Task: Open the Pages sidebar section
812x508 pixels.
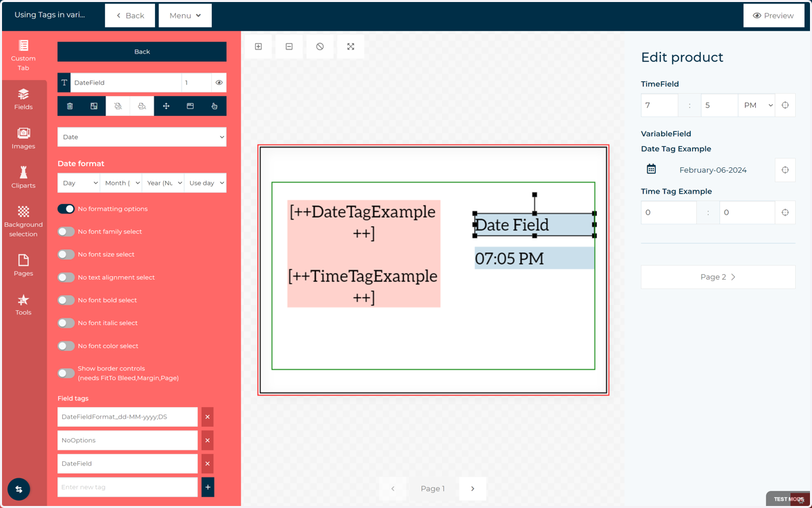Action: click(x=24, y=266)
